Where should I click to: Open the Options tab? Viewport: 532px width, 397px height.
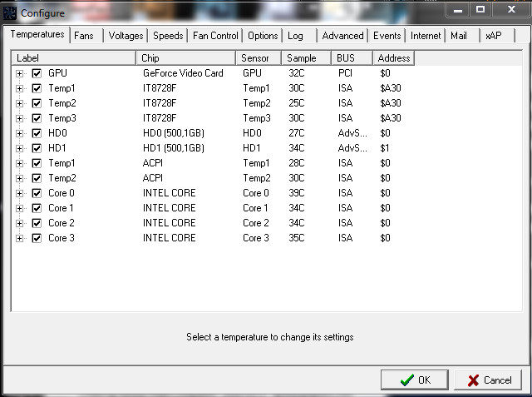coord(263,36)
